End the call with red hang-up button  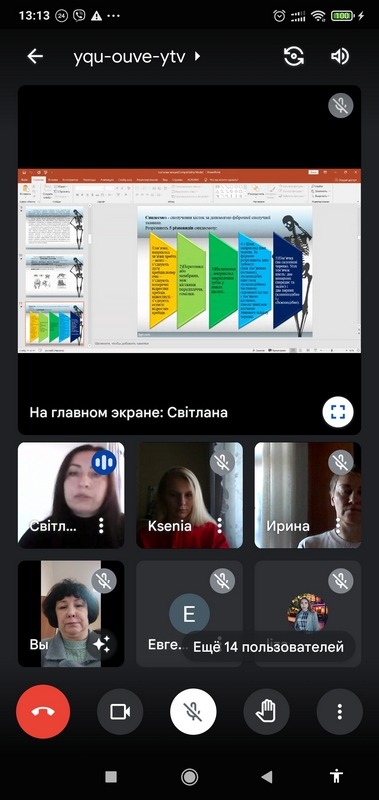tap(43, 712)
